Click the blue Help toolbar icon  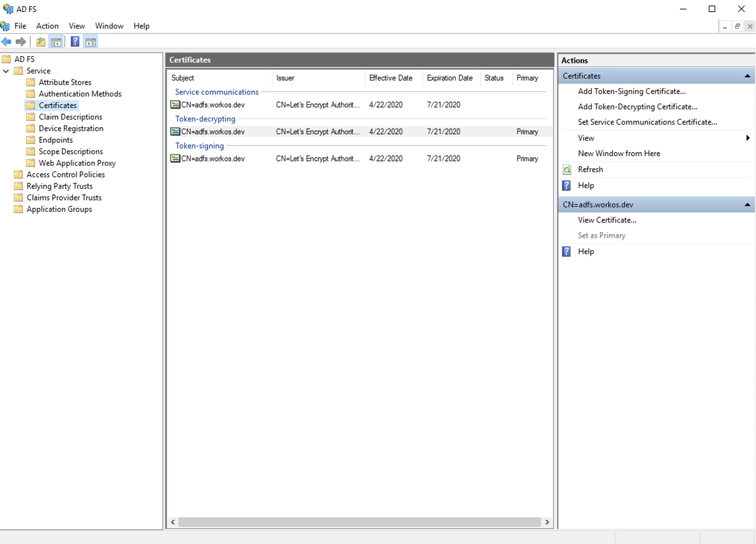pos(75,42)
